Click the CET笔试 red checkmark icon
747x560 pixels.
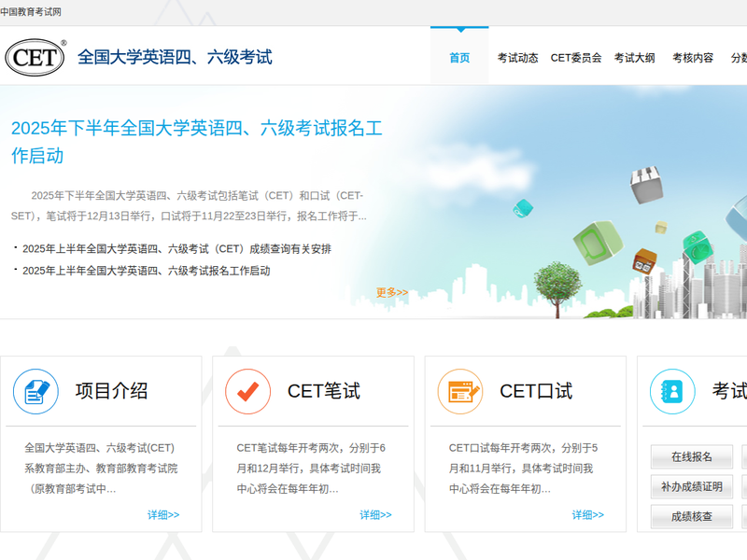pos(248,391)
